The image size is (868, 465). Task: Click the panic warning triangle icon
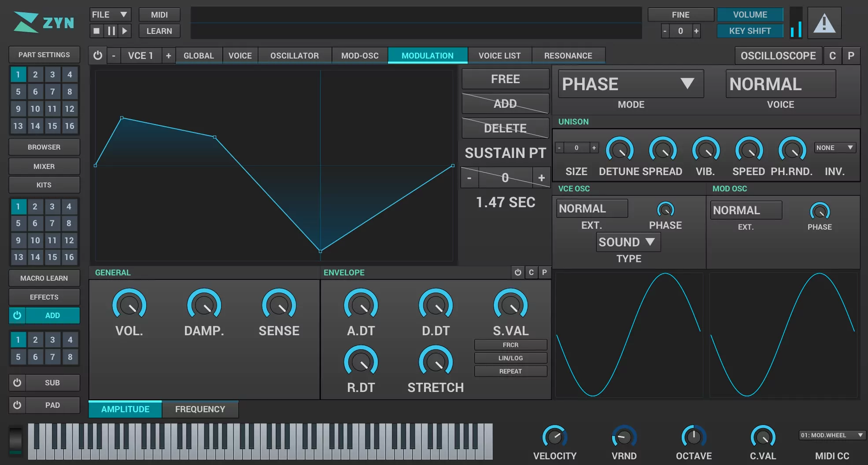824,23
